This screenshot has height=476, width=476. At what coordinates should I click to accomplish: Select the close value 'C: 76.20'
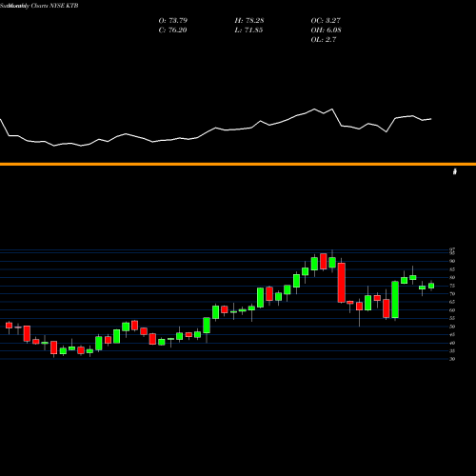(172, 30)
